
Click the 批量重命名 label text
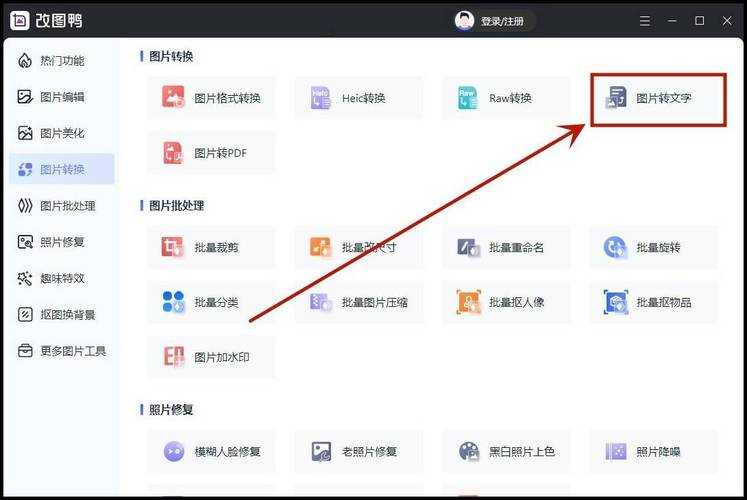point(516,248)
